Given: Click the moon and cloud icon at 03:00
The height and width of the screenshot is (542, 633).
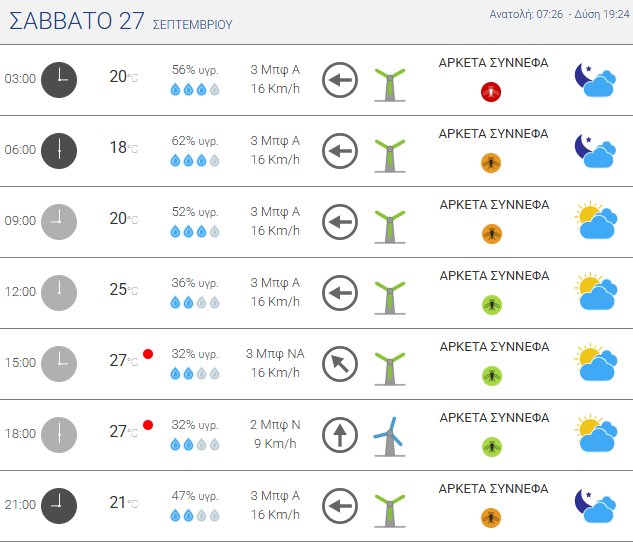Looking at the screenshot, I should coord(595,80).
